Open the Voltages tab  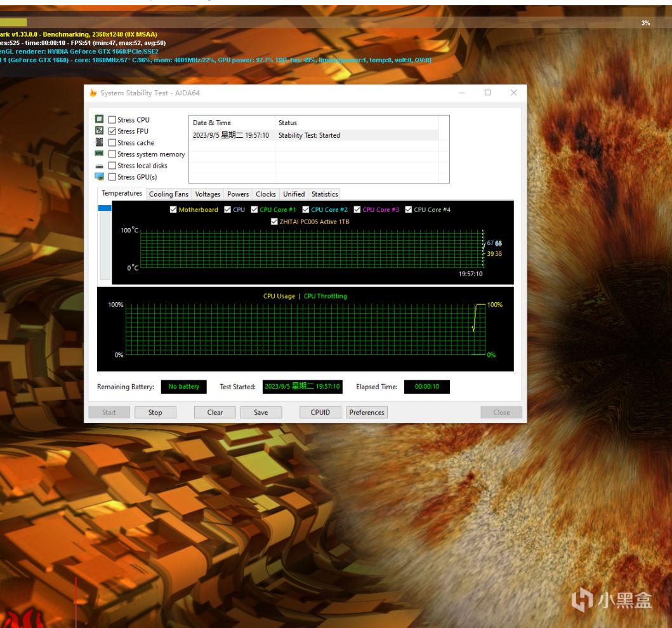(208, 194)
